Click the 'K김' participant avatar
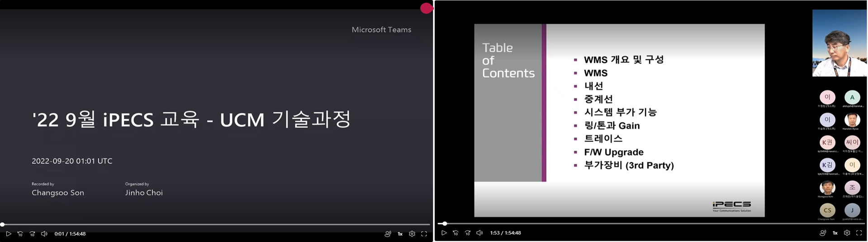 (827, 165)
